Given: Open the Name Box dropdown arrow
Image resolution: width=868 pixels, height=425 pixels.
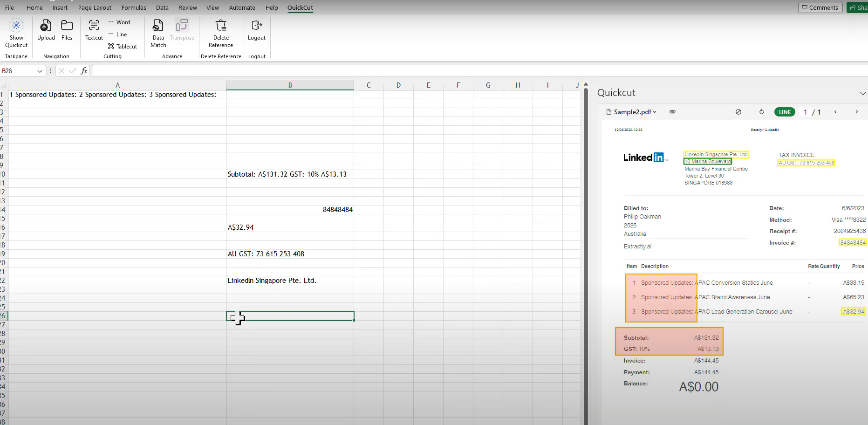Looking at the screenshot, I should click(39, 71).
